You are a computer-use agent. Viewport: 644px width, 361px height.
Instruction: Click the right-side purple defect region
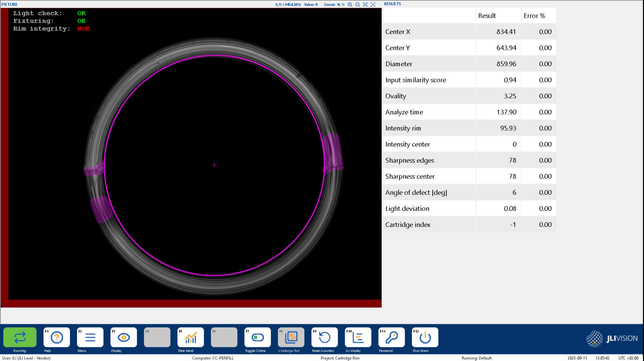(333, 153)
